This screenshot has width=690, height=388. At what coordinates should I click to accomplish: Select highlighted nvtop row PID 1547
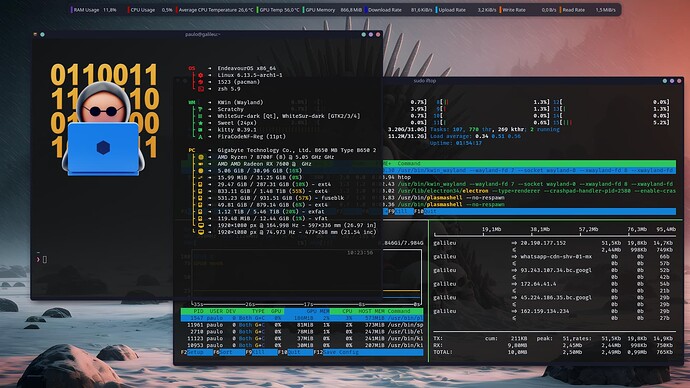[302, 318]
